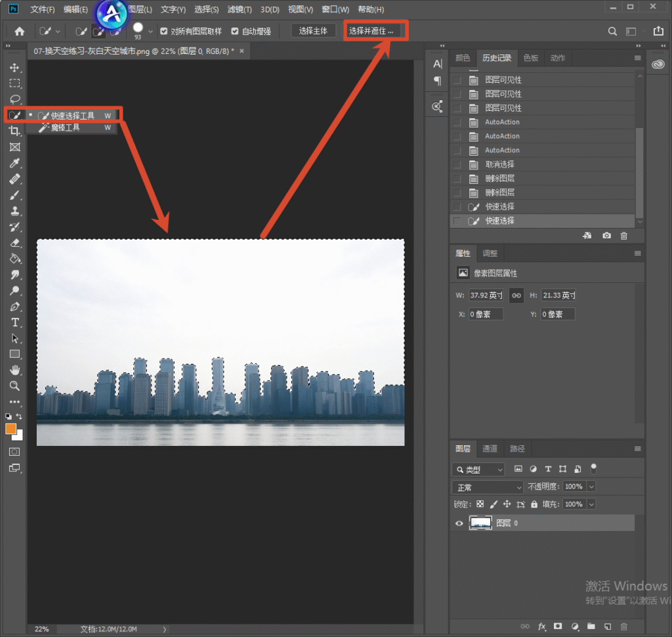Select the Horizontal Type tool
The height and width of the screenshot is (637, 672).
[14, 322]
